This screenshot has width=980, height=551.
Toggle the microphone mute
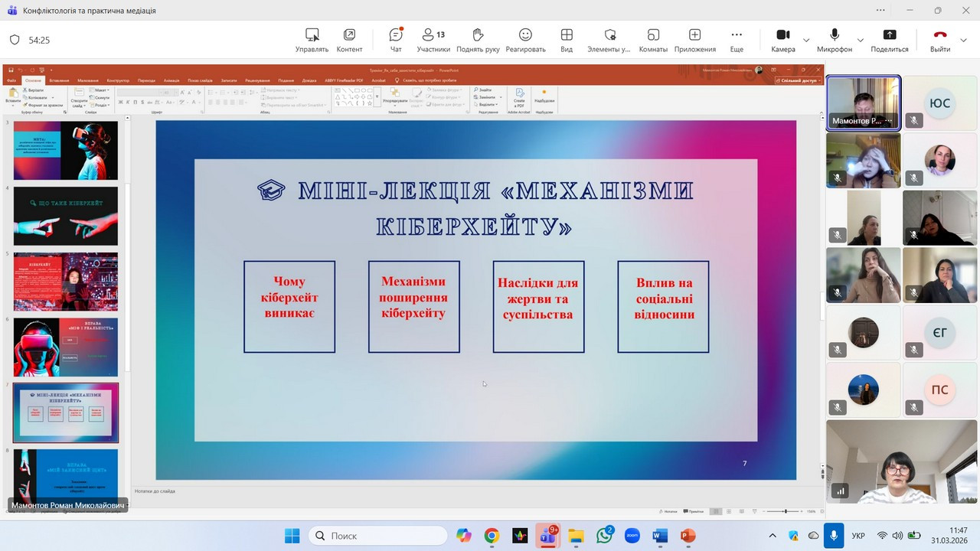click(x=834, y=40)
